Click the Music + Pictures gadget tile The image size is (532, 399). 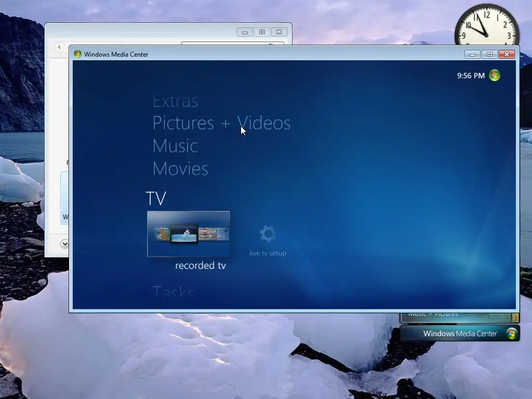460,317
